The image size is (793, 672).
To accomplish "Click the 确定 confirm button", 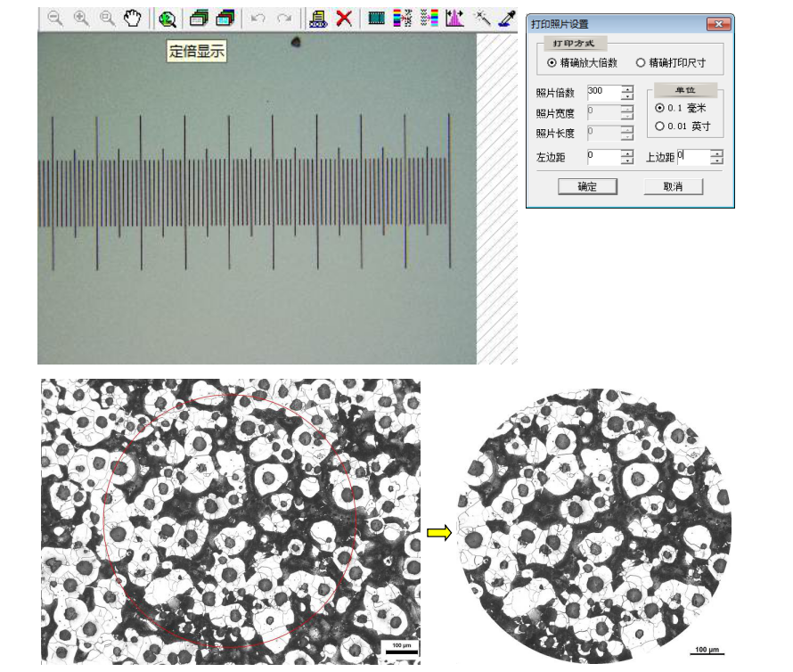I will click(587, 186).
